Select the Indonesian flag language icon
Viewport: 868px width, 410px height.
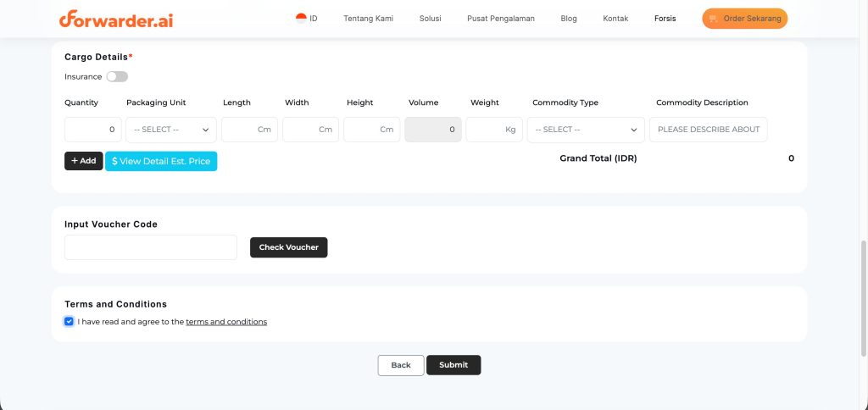(301, 19)
